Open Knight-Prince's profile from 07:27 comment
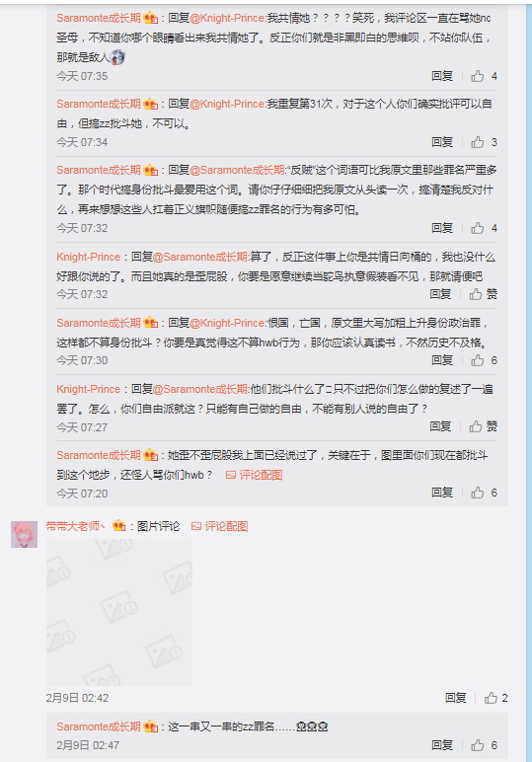 pyautogui.click(x=88, y=389)
